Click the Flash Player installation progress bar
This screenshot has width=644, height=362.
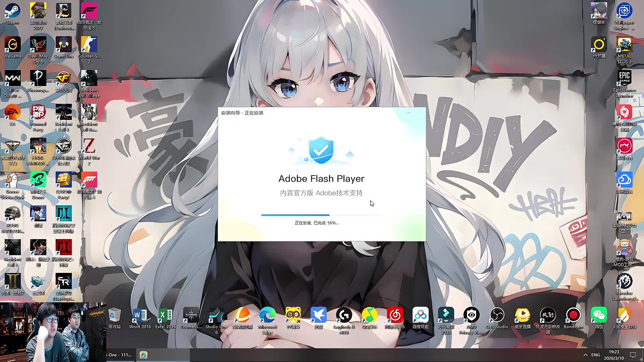(321, 215)
